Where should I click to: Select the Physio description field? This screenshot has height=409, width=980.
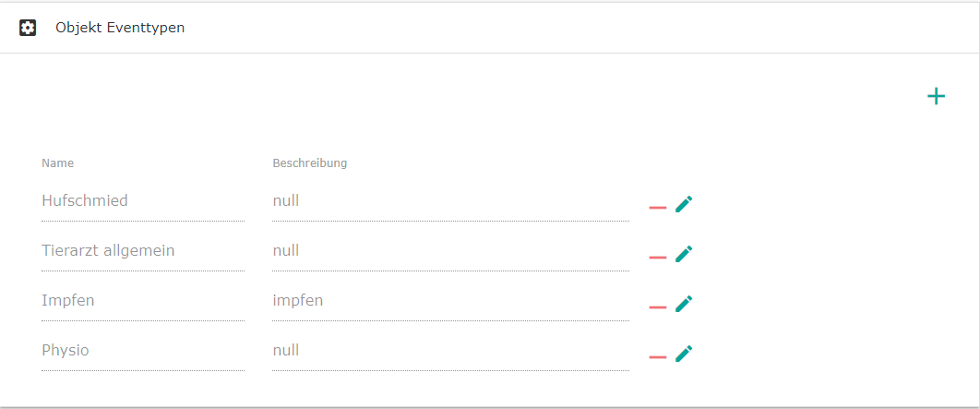449,351
